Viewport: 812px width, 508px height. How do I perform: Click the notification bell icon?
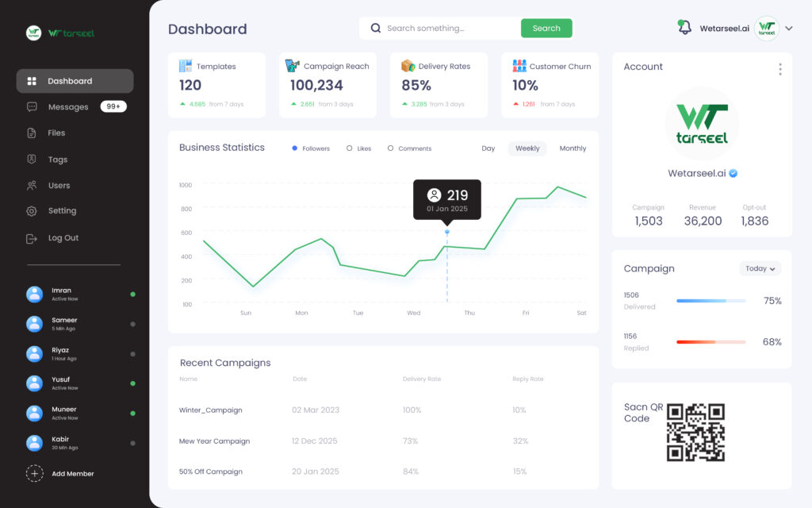(x=684, y=27)
